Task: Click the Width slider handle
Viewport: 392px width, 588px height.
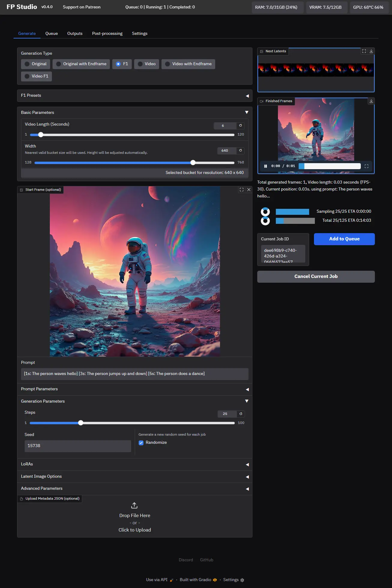Action: point(193,163)
